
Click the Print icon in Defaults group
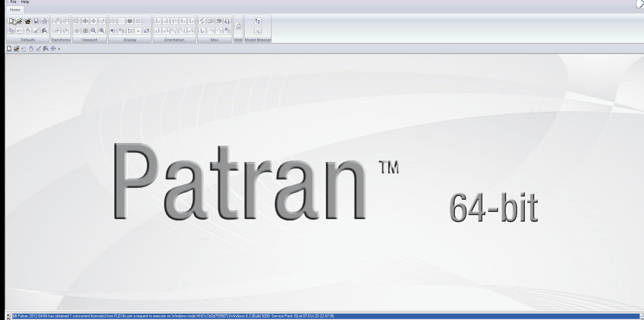coord(45,21)
